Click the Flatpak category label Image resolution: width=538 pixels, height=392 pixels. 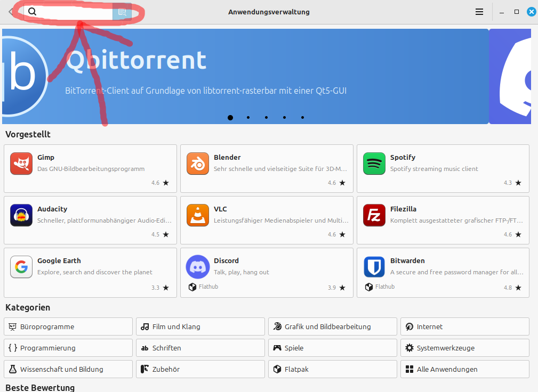tap(296, 370)
